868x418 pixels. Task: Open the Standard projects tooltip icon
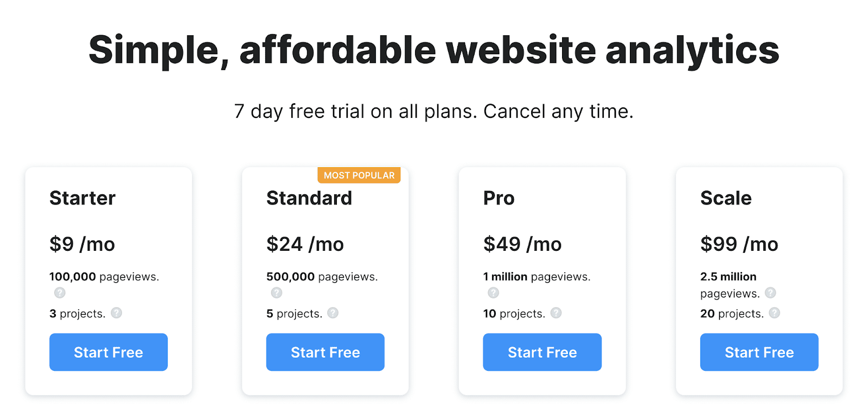click(x=333, y=313)
